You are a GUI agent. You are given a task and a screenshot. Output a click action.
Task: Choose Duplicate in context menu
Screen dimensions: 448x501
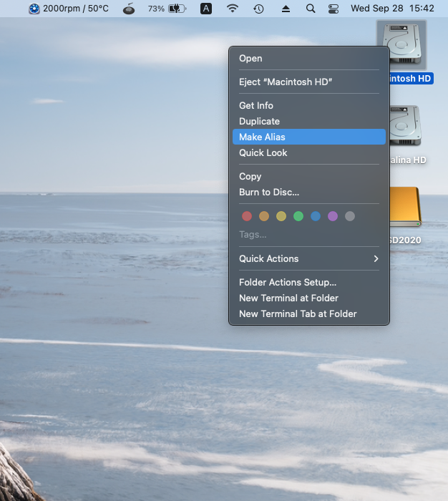pos(309,122)
